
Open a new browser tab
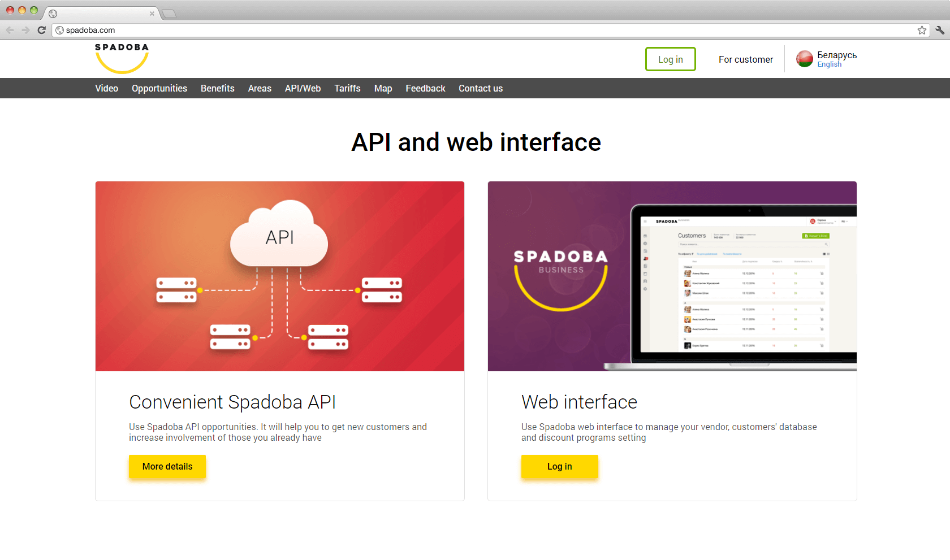tap(169, 14)
